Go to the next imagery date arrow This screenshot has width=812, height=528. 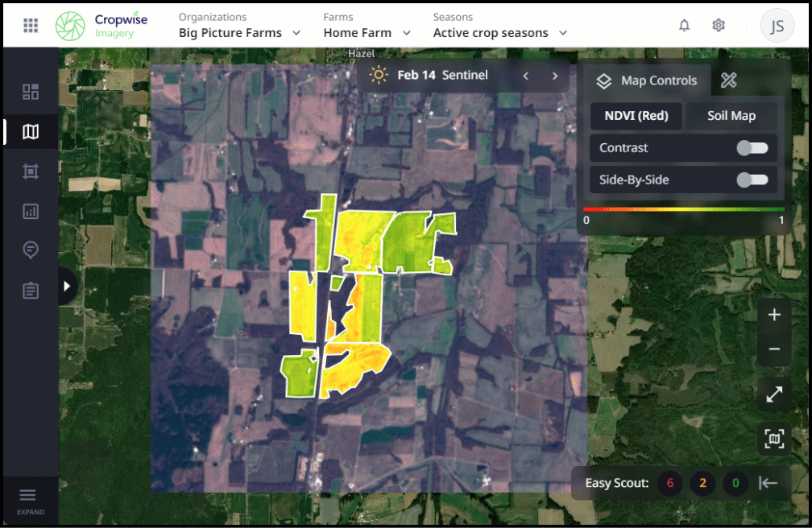pos(555,76)
